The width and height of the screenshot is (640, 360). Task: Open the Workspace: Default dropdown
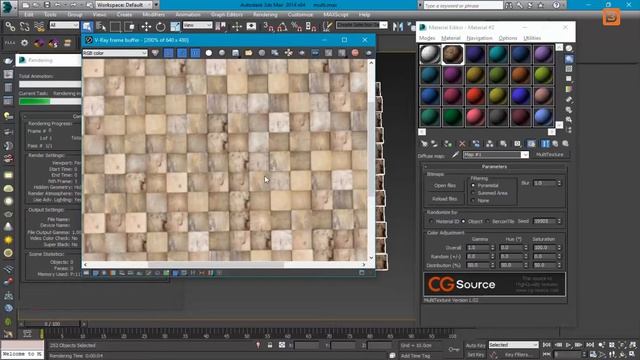(124, 5)
